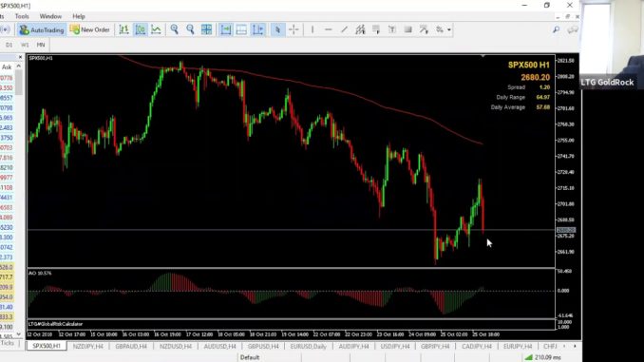The image size is (644, 362).
Task: Zoom in on the chart
Action: (x=174, y=29)
